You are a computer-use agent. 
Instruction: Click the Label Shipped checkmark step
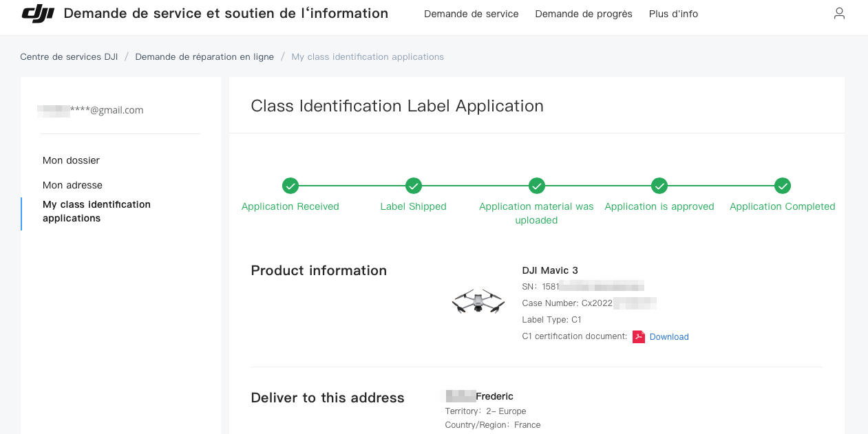pos(414,186)
